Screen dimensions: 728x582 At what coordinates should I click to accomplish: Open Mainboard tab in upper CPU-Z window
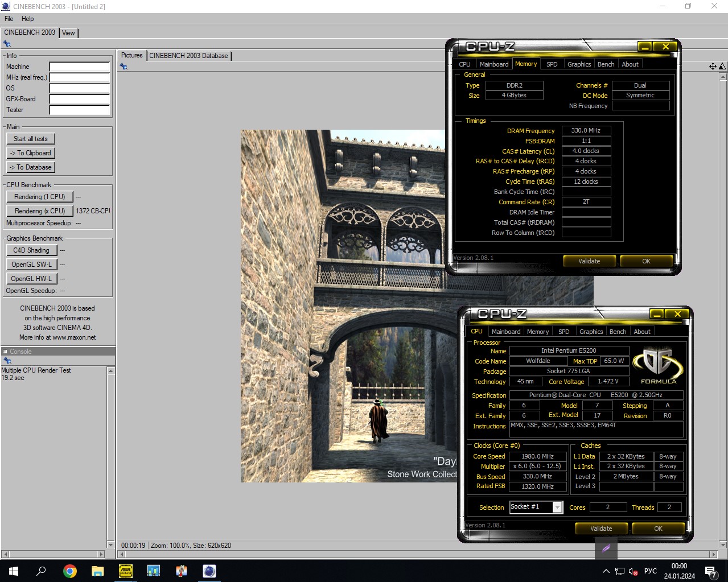point(494,64)
